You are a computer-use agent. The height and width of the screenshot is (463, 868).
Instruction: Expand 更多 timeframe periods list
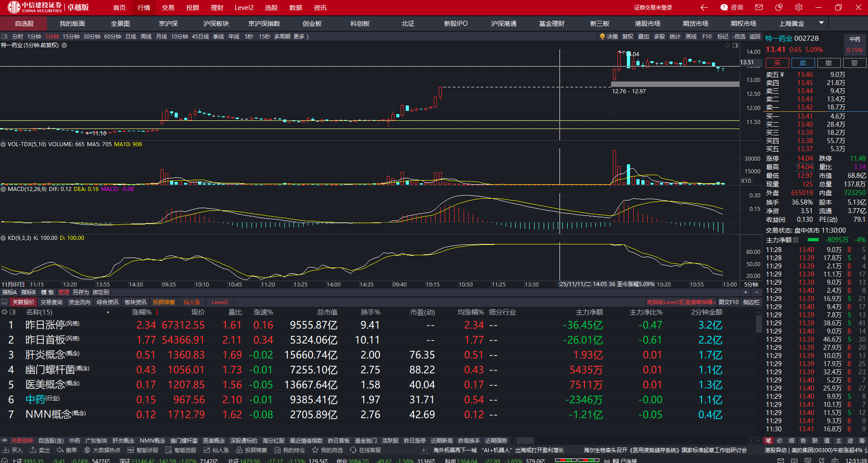pos(301,37)
